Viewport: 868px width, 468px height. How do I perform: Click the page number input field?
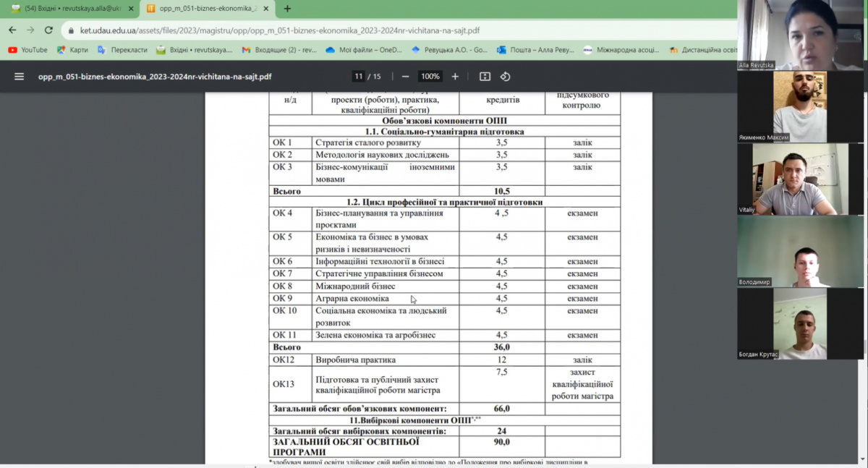(x=358, y=77)
